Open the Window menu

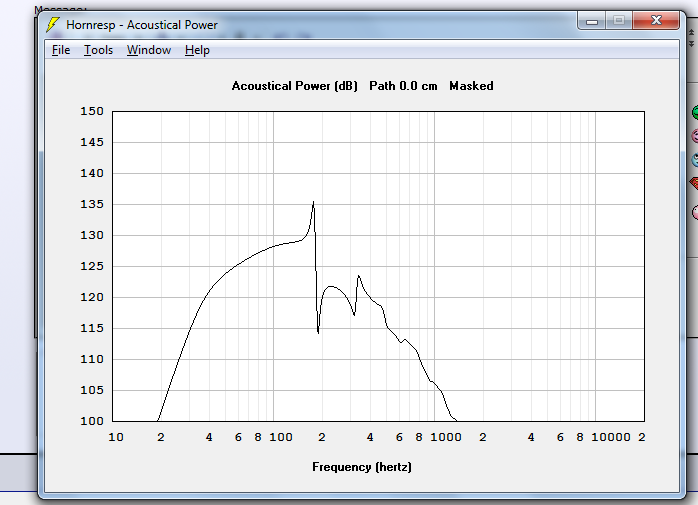(x=149, y=50)
